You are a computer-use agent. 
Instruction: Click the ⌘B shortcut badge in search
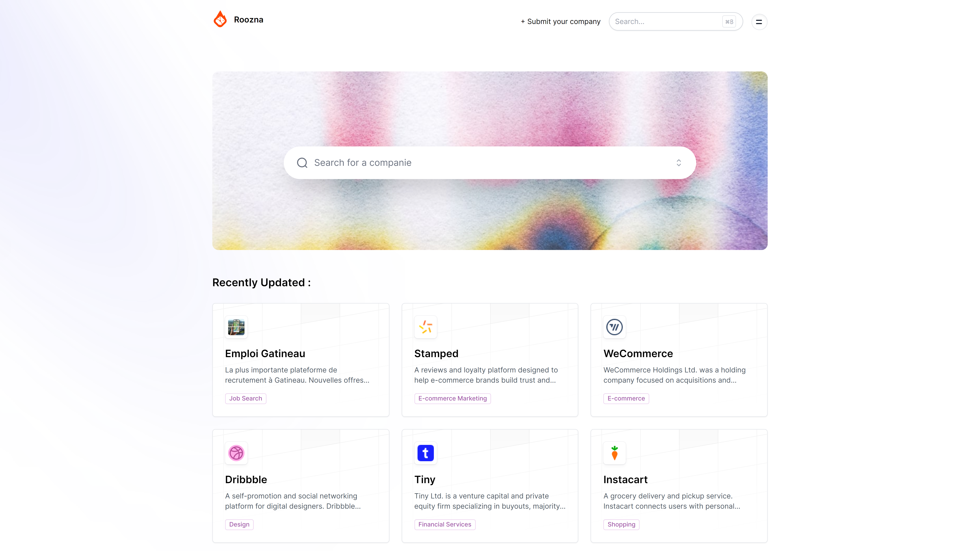click(729, 22)
